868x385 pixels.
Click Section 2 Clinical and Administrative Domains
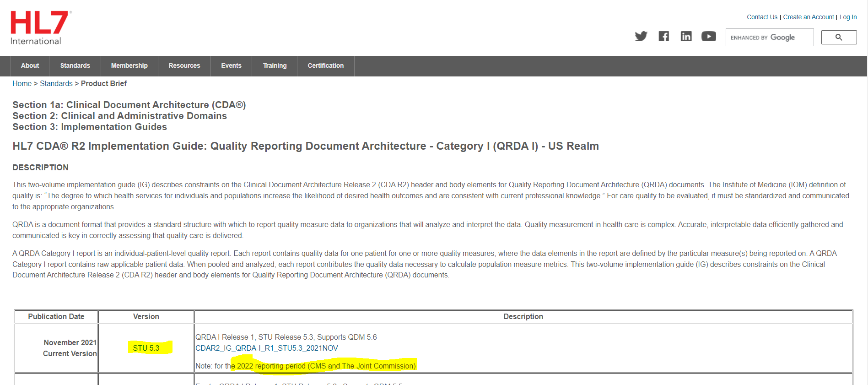click(x=119, y=116)
